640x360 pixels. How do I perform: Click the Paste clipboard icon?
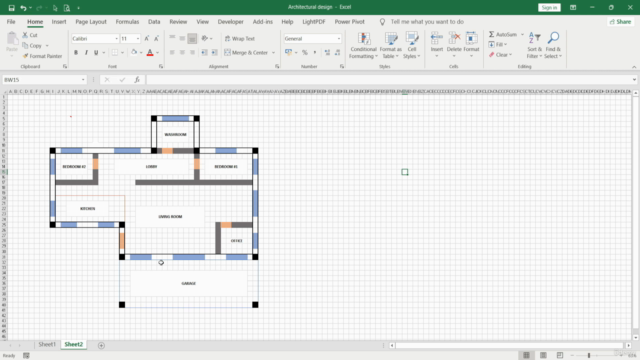point(12,40)
